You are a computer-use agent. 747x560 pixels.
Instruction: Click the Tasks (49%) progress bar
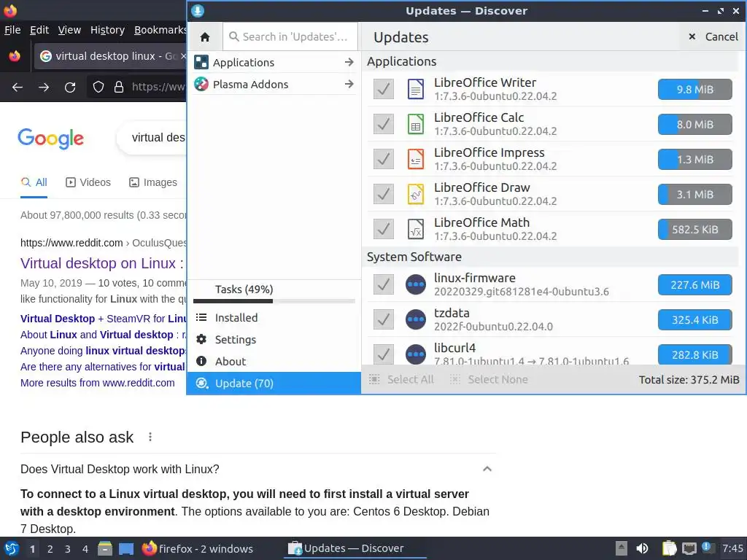pyautogui.click(x=274, y=301)
